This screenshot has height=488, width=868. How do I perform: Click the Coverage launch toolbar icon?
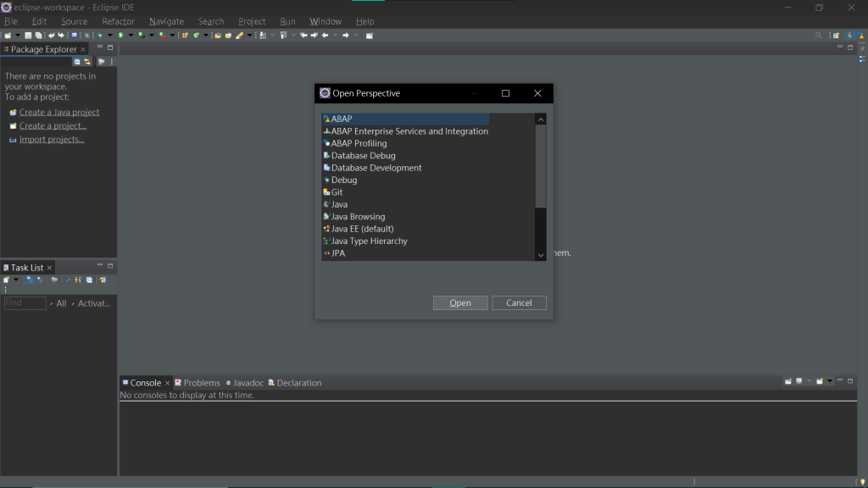[142, 36]
